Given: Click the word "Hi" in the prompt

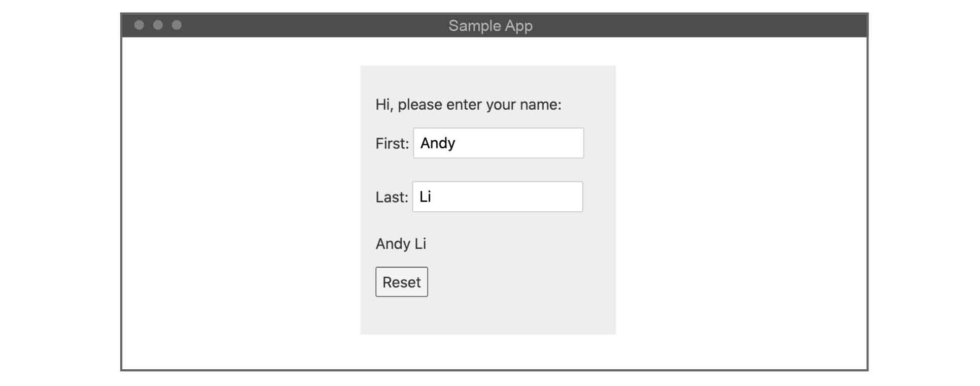Looking at the screenshot, I should tap(382, 105).
